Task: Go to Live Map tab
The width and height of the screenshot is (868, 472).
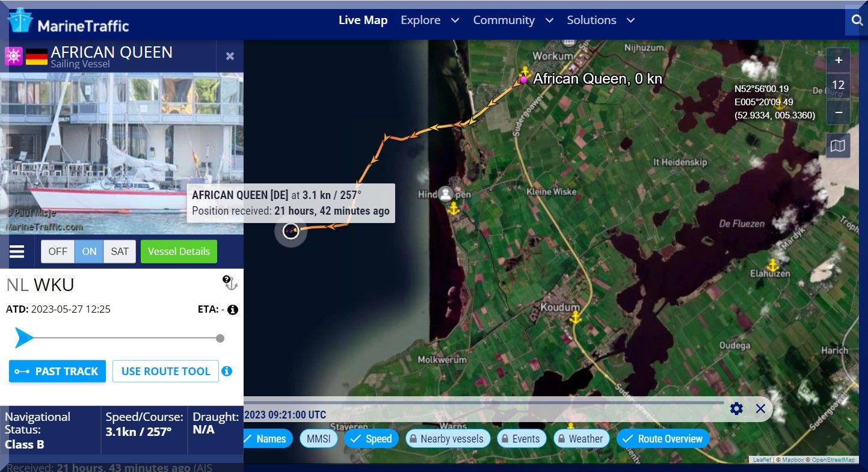Action: (x=363, y=20)
